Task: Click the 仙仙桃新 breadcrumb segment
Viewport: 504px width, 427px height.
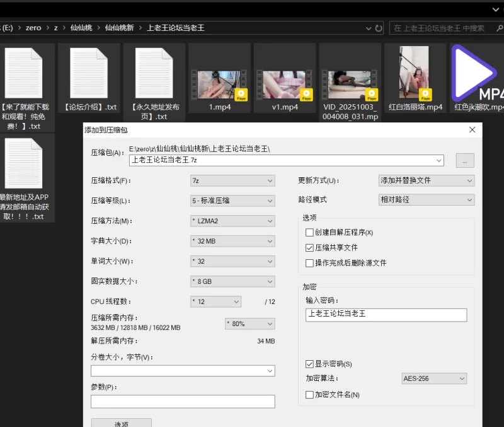Action: coord(119,28)
